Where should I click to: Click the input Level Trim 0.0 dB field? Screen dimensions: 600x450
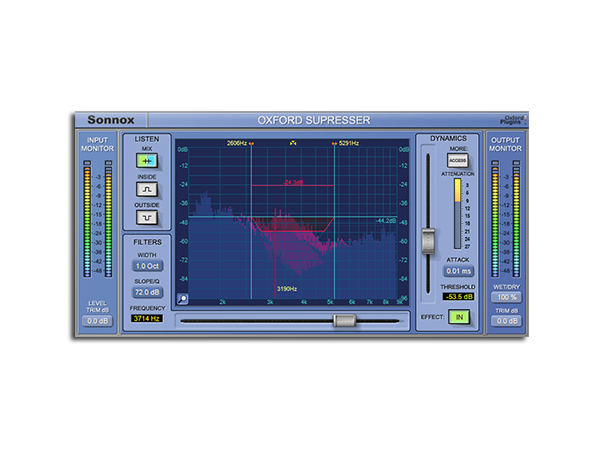[98, 321]
